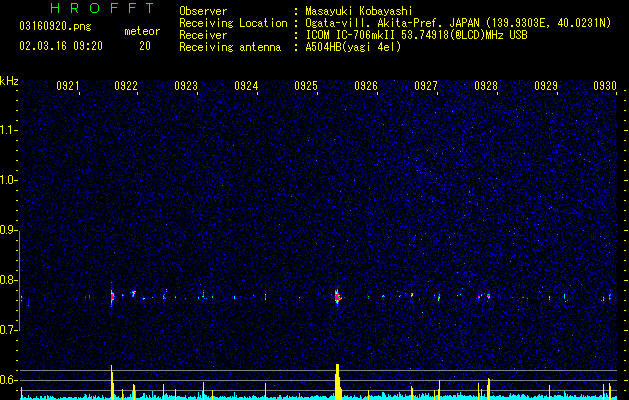The height and width of the screenshot is (400, 629).
Task: Click the 0926 time marker
Action: pyautogui.click(x=366, y=85)
